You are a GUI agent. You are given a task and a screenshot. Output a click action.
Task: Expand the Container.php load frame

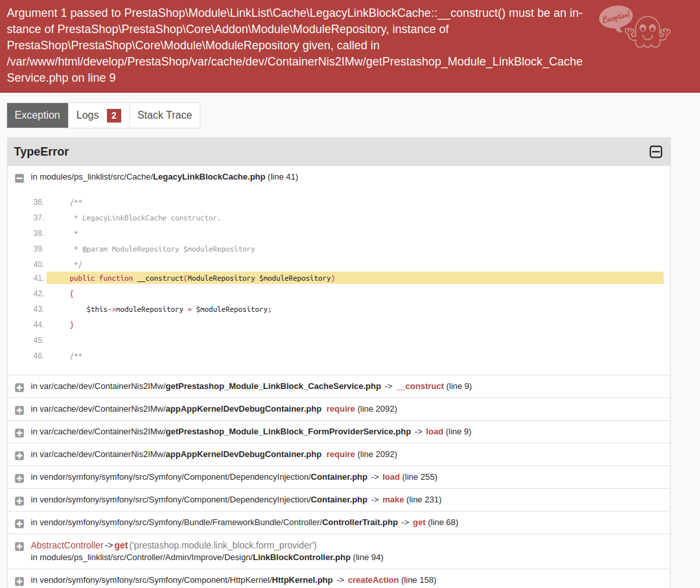pyautogui.click(x=19, y=476)
